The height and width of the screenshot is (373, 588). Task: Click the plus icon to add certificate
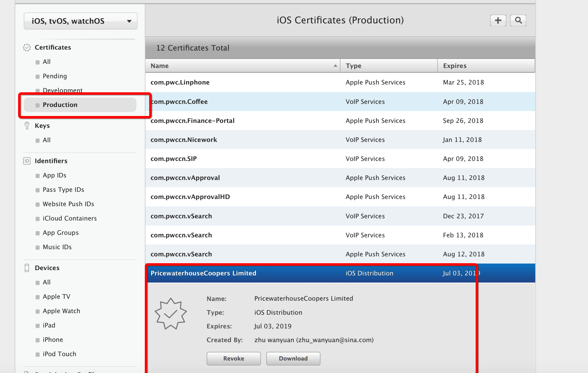pyautogui.click(x=498, y=21)
